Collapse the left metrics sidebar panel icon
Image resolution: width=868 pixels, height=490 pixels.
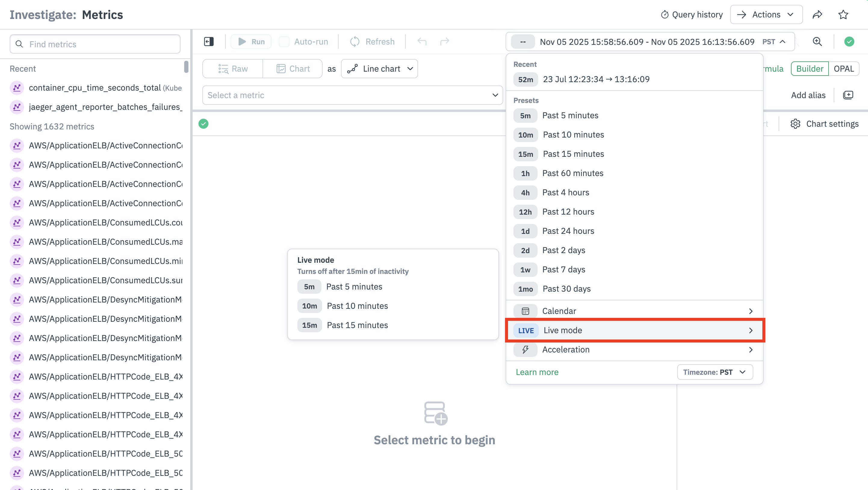[x=209, y=42]
